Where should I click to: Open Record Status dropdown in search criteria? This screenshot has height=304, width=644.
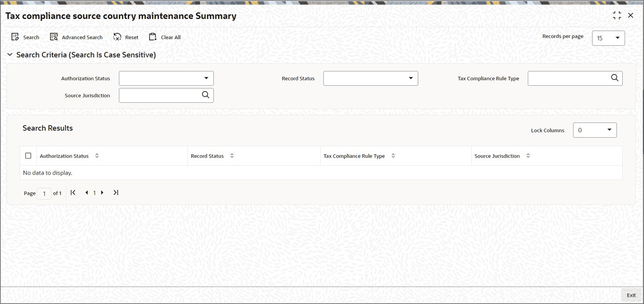click(371, 78)
